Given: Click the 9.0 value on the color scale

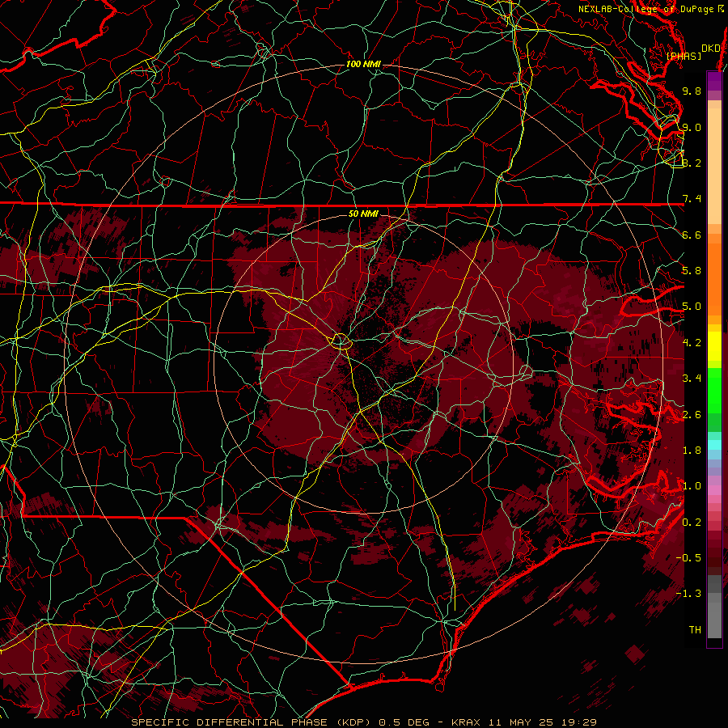Looking at the screenshot, I should [692, 127].
